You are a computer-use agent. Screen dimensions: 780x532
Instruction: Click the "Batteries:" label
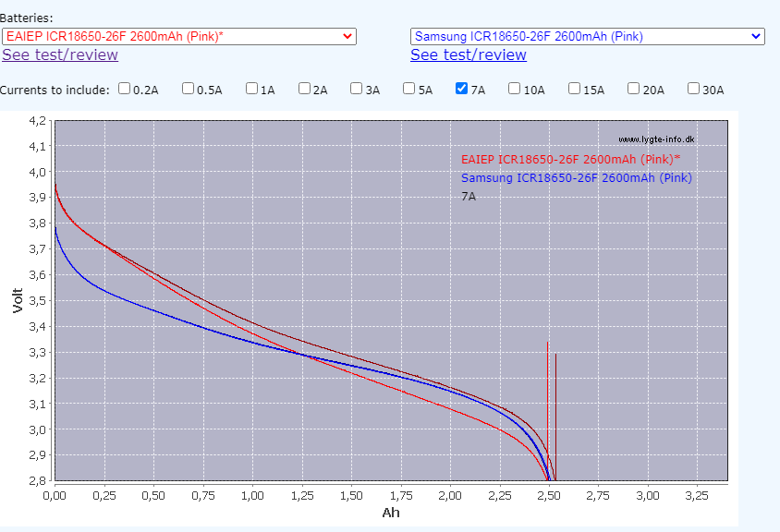click(27, 18)
